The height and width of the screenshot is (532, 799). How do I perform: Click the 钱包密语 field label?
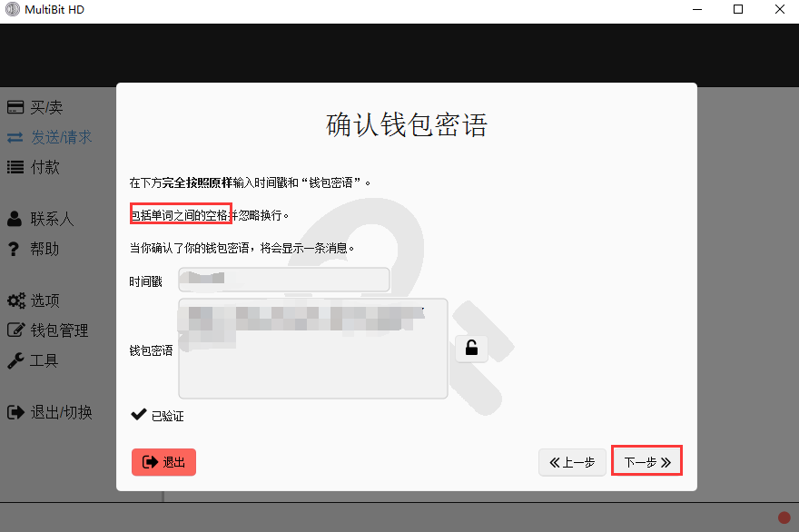tap(151, 350)
